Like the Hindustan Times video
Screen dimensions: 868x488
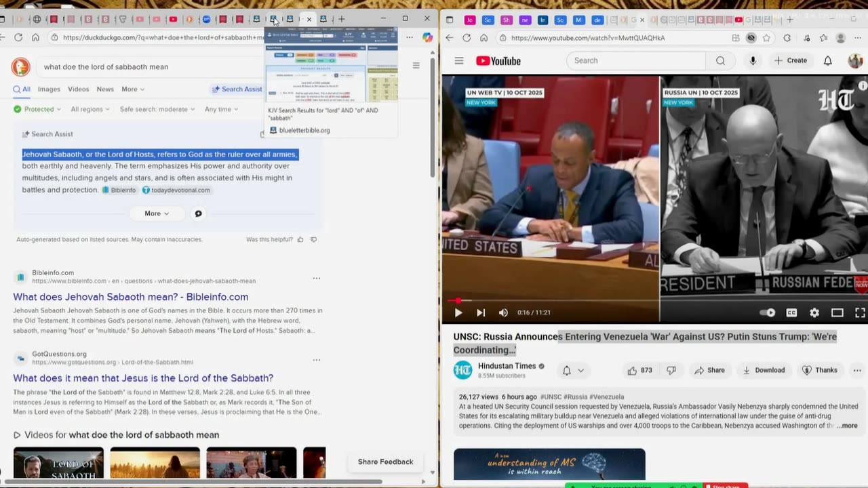(x=639, y=370)
